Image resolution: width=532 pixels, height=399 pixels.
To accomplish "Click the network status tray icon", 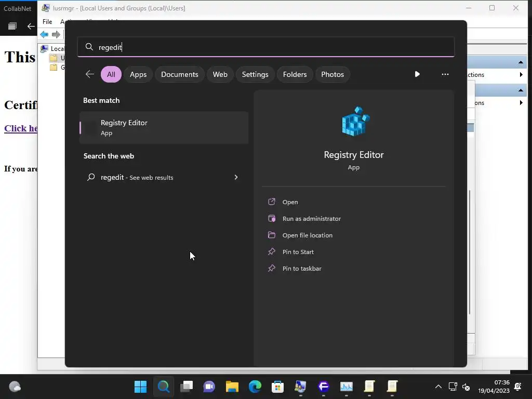I will [x=453, y=387].
